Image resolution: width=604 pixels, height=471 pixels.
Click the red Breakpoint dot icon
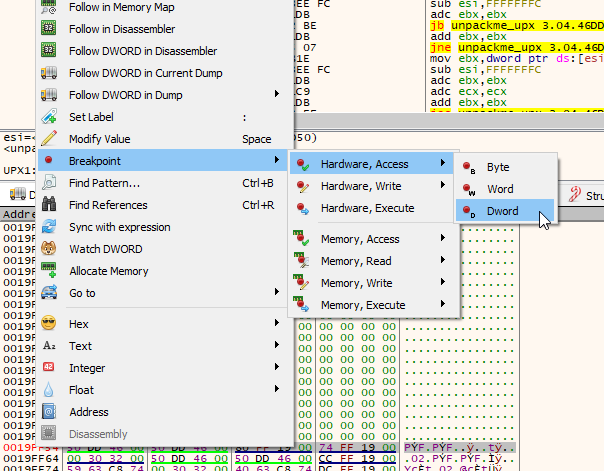pos(49,160)
